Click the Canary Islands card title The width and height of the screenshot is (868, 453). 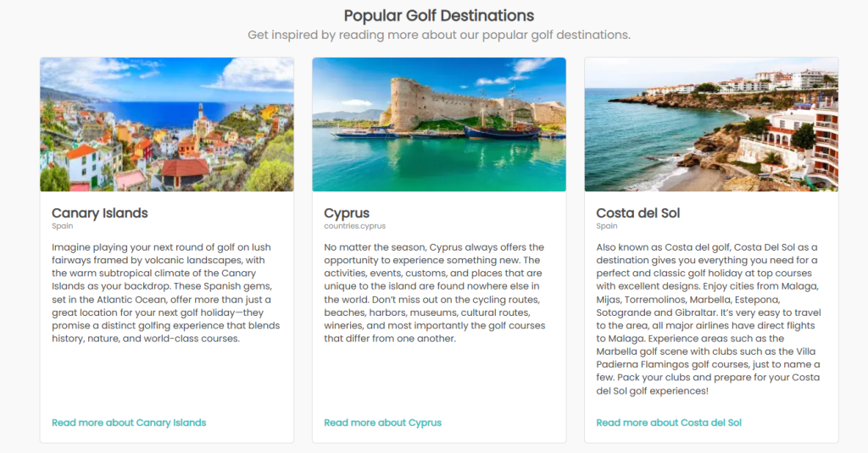pos(100,213)
